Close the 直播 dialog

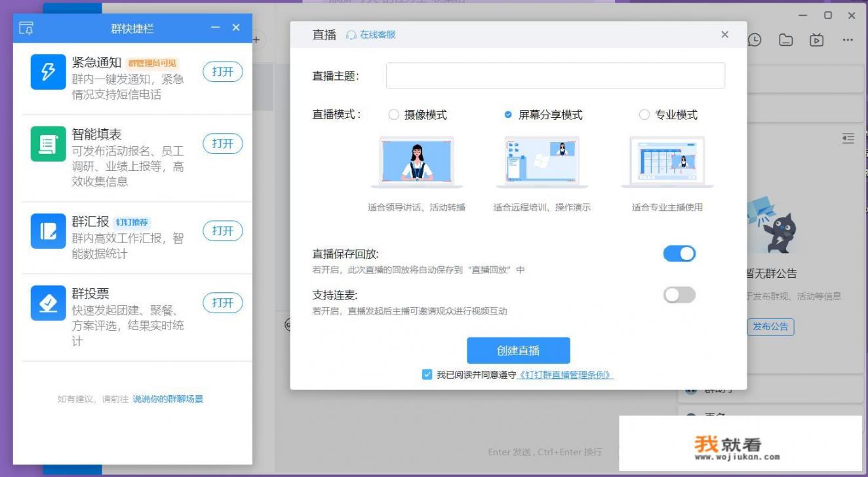coord(724,35)
